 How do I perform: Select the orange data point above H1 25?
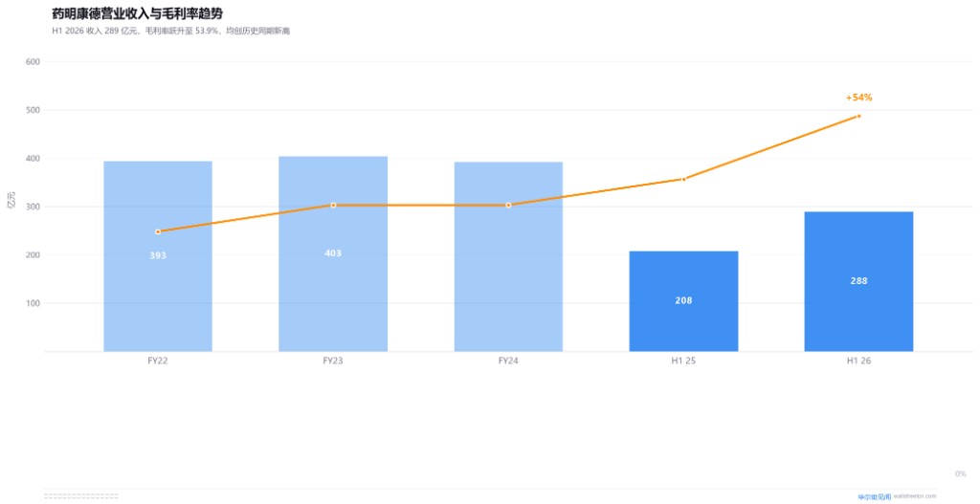pos(683,179)
